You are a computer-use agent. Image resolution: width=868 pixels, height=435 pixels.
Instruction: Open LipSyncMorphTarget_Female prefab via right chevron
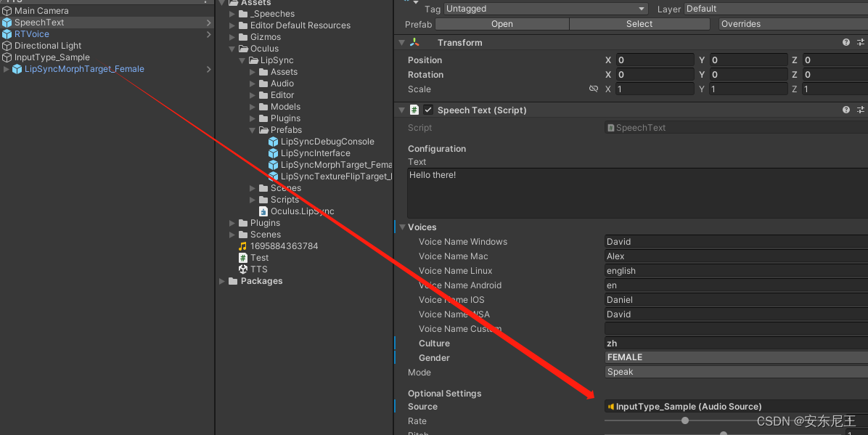[209, 69]
